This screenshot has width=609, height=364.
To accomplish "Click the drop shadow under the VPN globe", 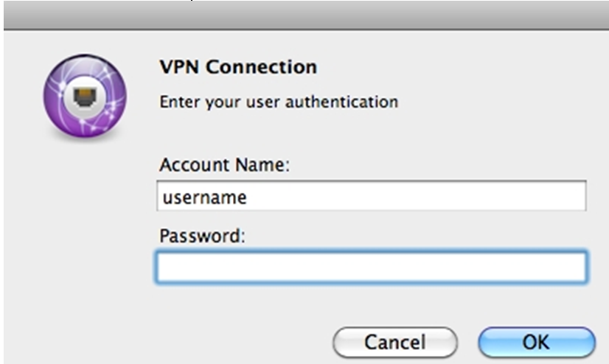I will coord(85,139).
